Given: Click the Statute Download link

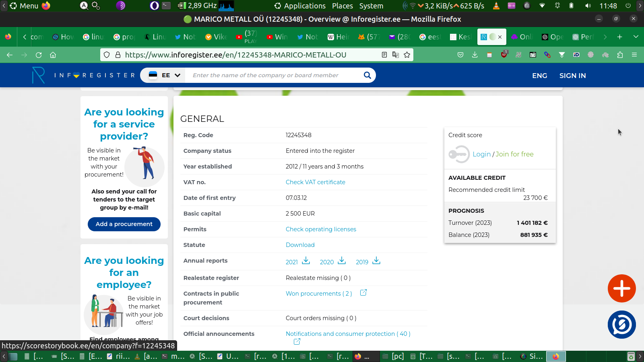Looking at the screenshot, I should pyautogui.click(x=300, y=245).
